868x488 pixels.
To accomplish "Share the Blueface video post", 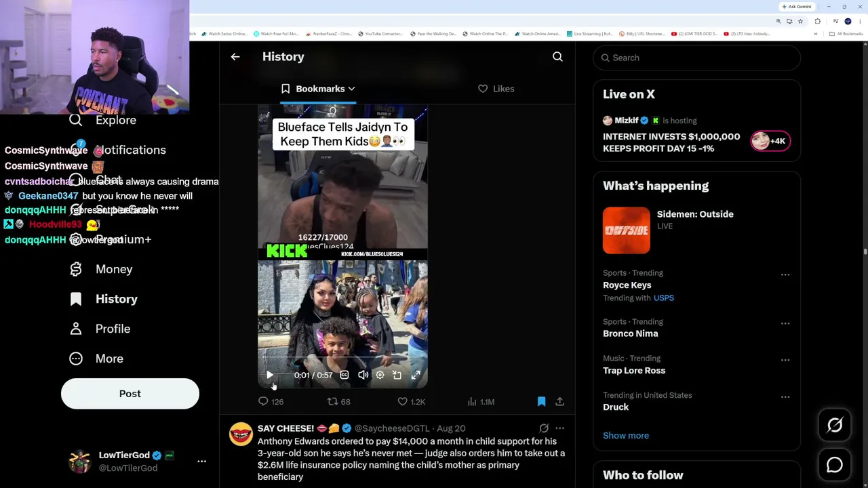I will tap(560, 402).
